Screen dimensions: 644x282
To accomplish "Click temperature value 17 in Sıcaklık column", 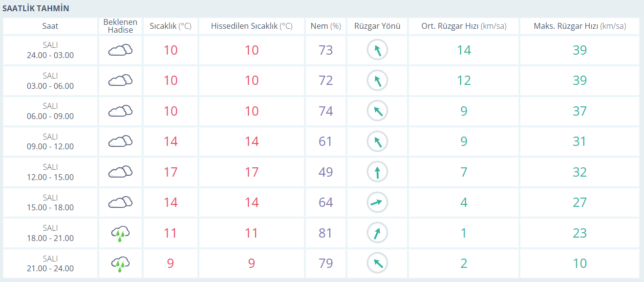I will [171, 172].
